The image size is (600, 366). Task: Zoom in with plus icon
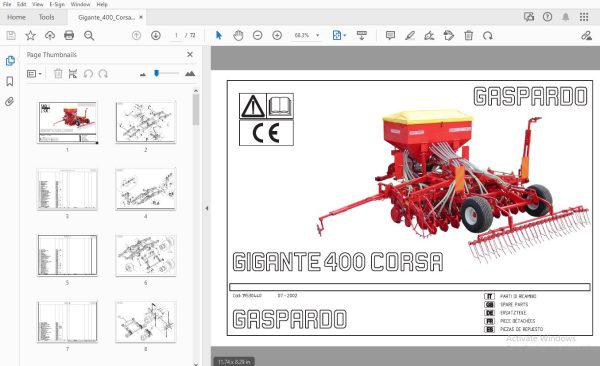(277, 36)
